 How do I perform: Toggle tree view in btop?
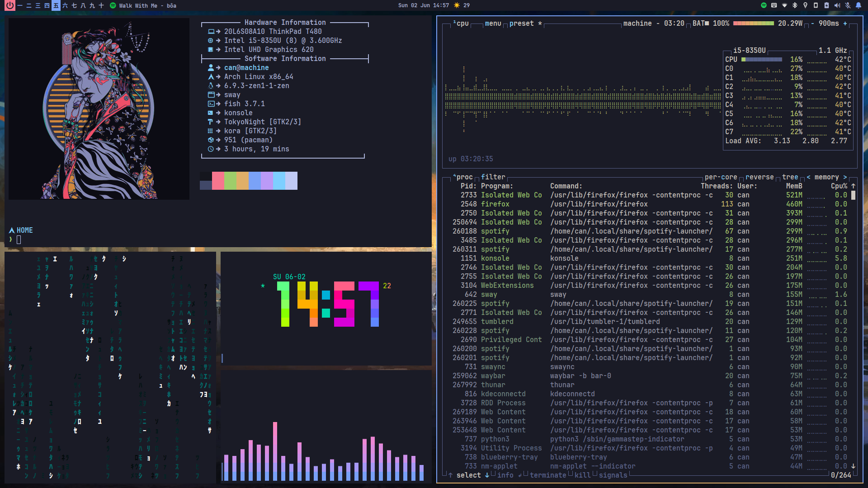790,177
